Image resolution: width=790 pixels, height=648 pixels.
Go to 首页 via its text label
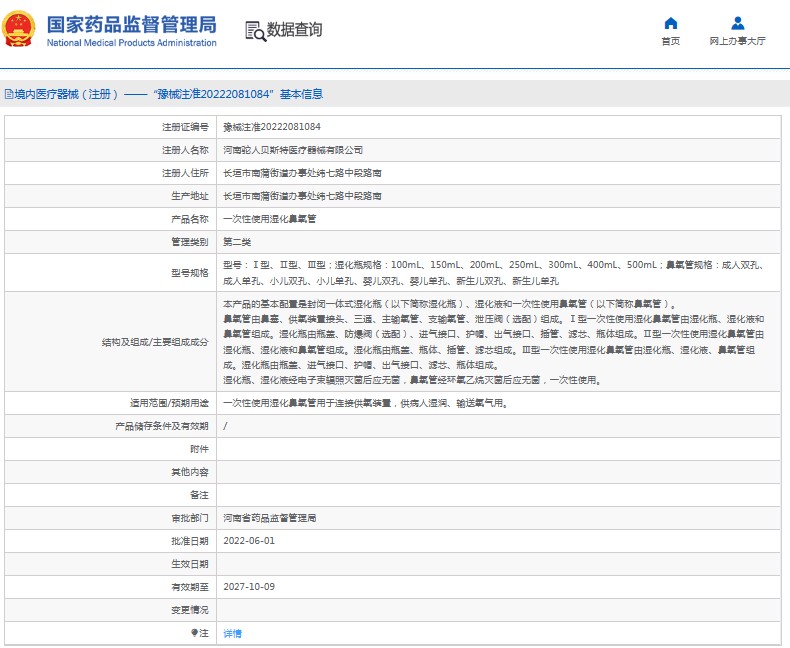click(670, 41)
